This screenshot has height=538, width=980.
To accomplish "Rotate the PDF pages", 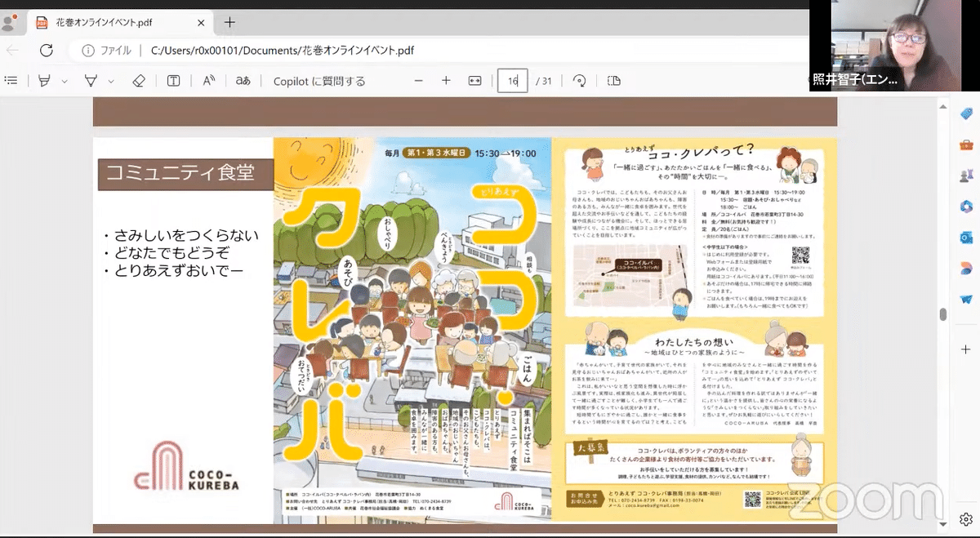I will tap(579, 81).
